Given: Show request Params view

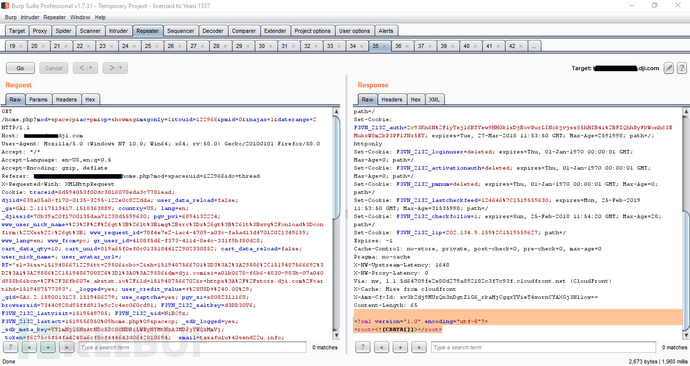Looking at the screenshot, I should [x=38, y=99].
